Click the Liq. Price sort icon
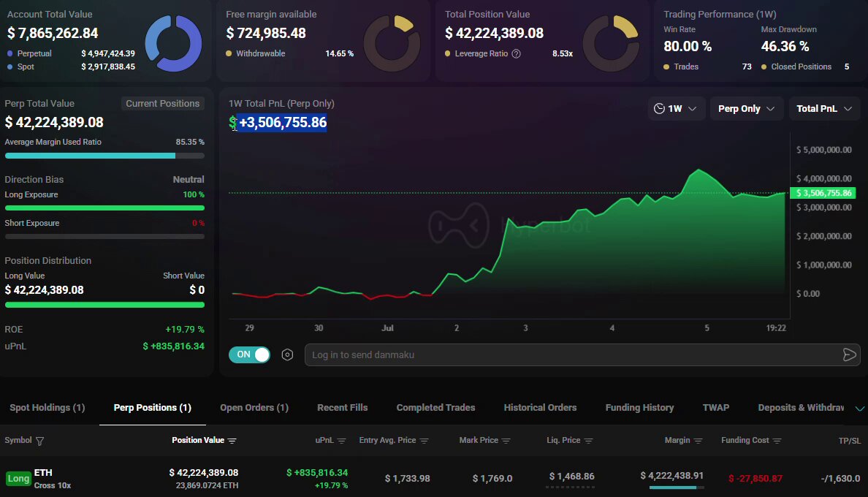 click(x=588, y=441)
